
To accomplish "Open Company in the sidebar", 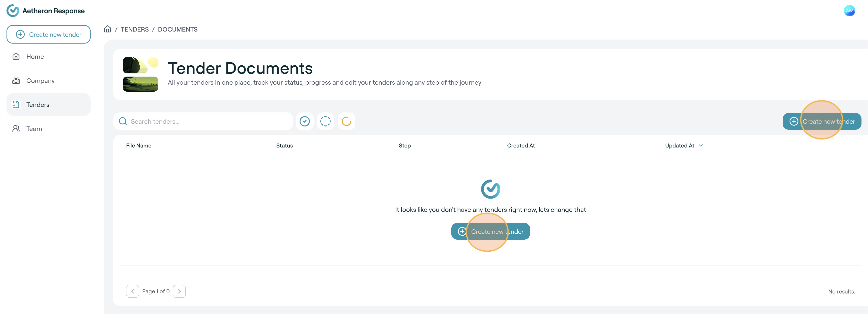I will 40,81.
